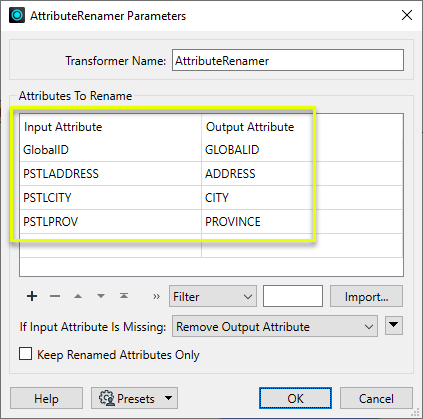Image resolution: width=423 pixels, height=419 pixels.
Task: Show more list tools via double chevron
Action: tap(156, 296)
